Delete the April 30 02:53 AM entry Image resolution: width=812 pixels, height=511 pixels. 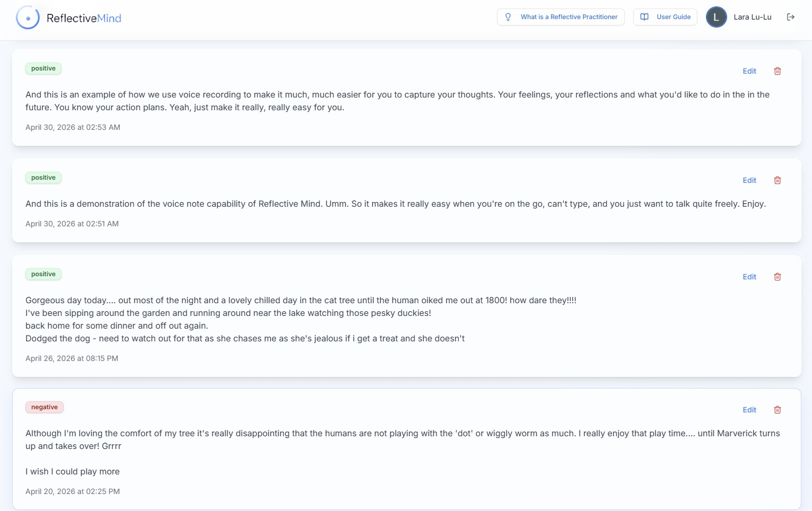[778, 71]
